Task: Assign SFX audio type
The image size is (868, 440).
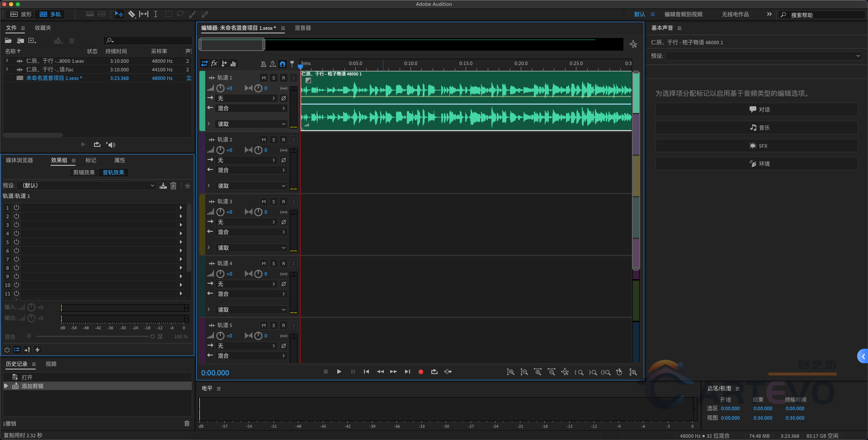Action: pos(756,145)
